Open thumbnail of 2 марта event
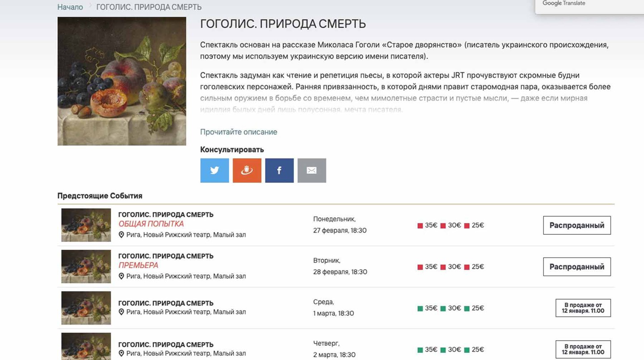Image resolution: width=644 pixels, height=360 pixels. point(86,347)
